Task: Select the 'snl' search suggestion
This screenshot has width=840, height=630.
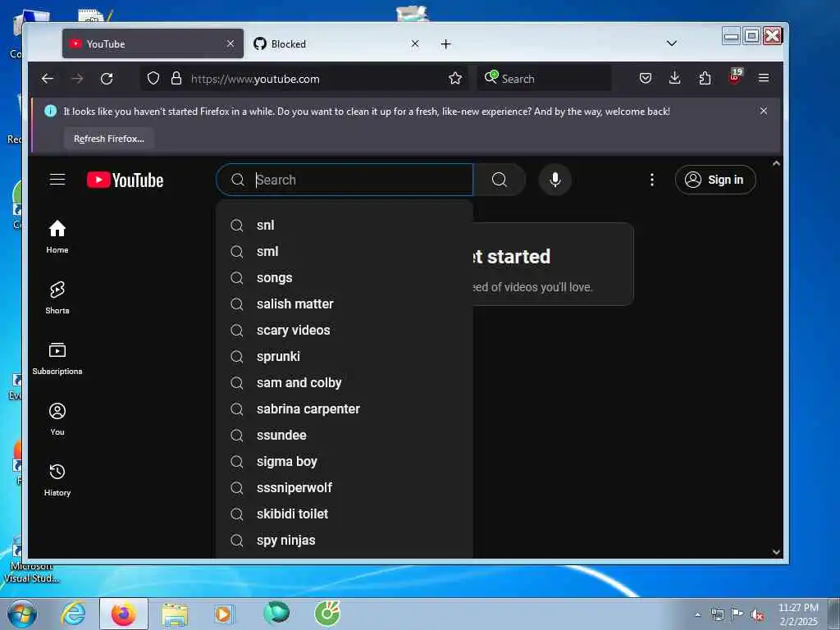Action: [x=345, y=225]
